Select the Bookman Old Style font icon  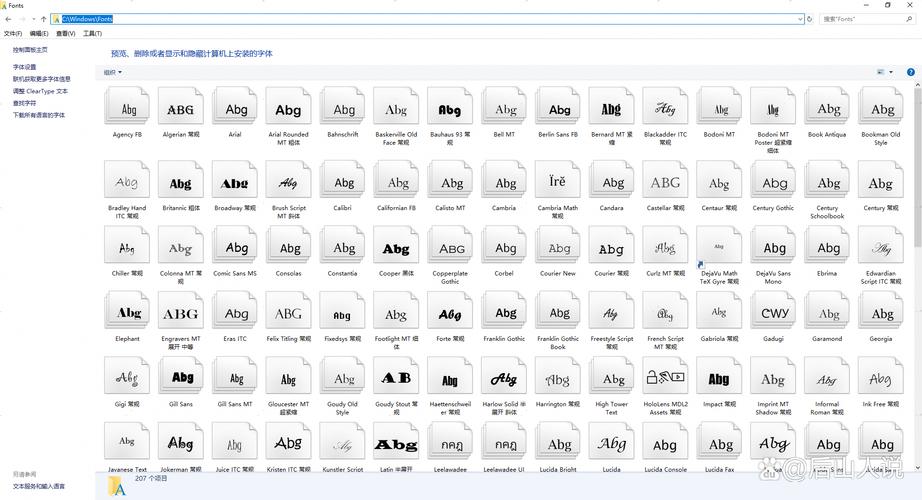tap(881, 106)
